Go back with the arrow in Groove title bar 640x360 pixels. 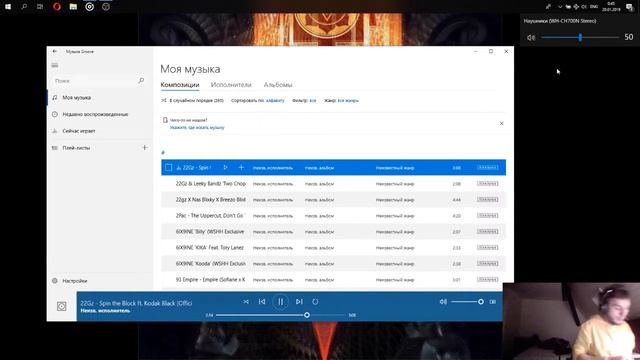coord(55,51)
